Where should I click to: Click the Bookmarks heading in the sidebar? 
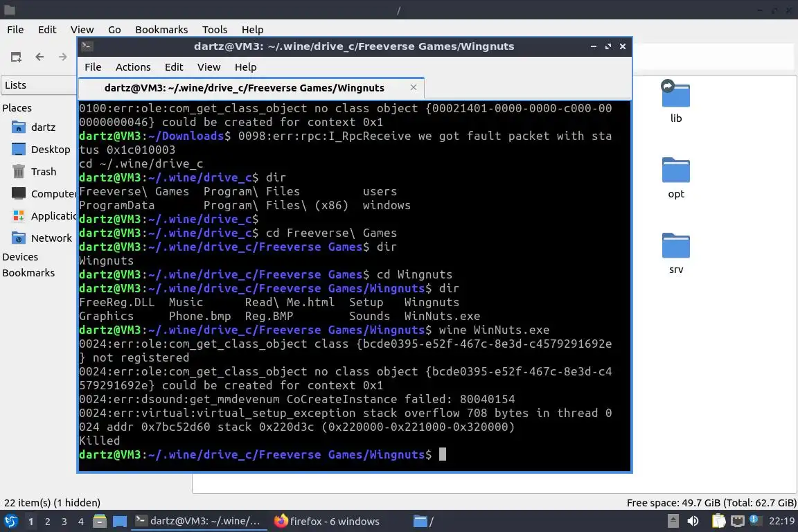pyautogui.click(x=28, y=273)
